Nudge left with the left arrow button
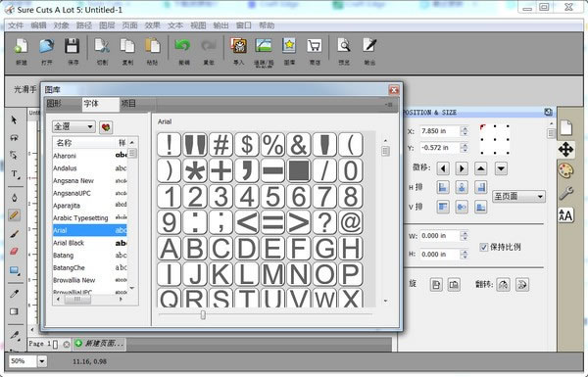Image resolution: width=588 pixels, height=377 pixels. tap(443, 168)
